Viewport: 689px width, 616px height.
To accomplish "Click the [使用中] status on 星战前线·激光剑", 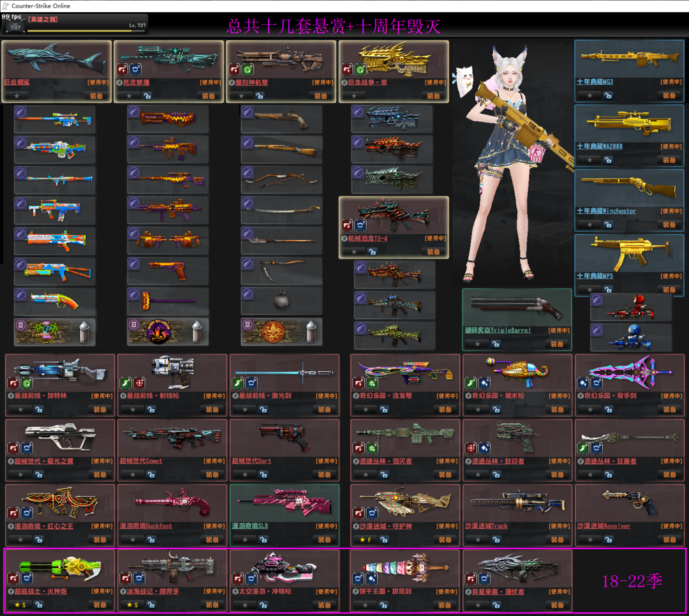I will tap(326, 396).
